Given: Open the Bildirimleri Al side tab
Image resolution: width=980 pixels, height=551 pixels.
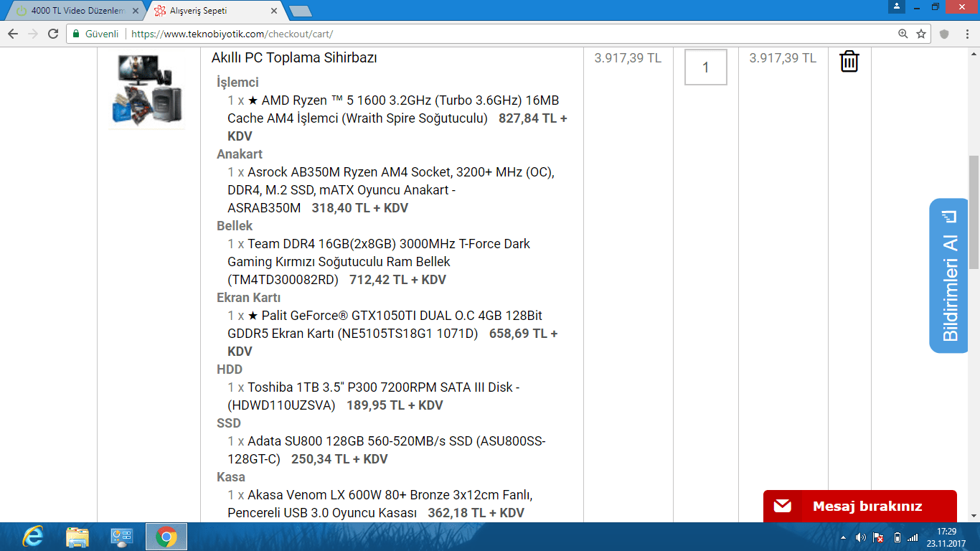Looking at the screenshot, I should point(948,275).
